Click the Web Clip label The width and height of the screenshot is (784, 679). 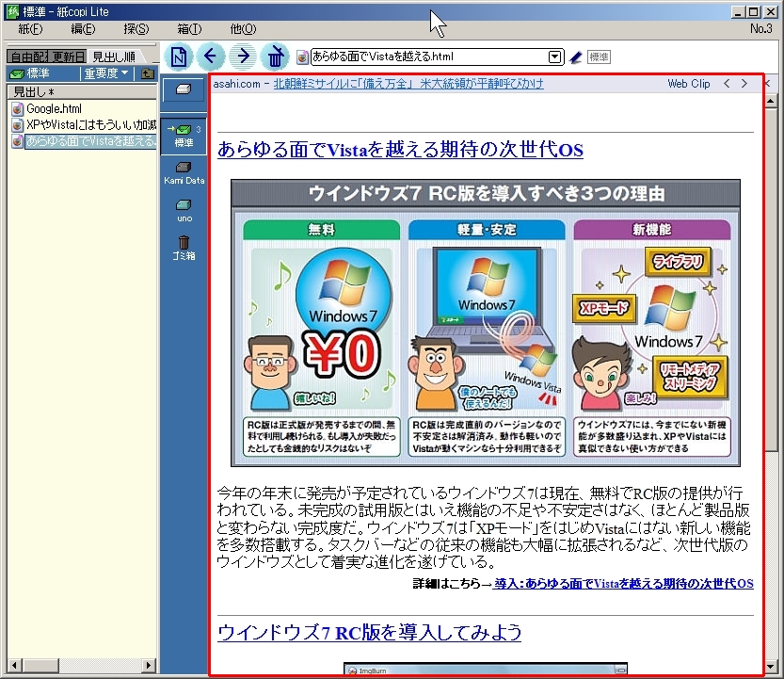(689, 84)
